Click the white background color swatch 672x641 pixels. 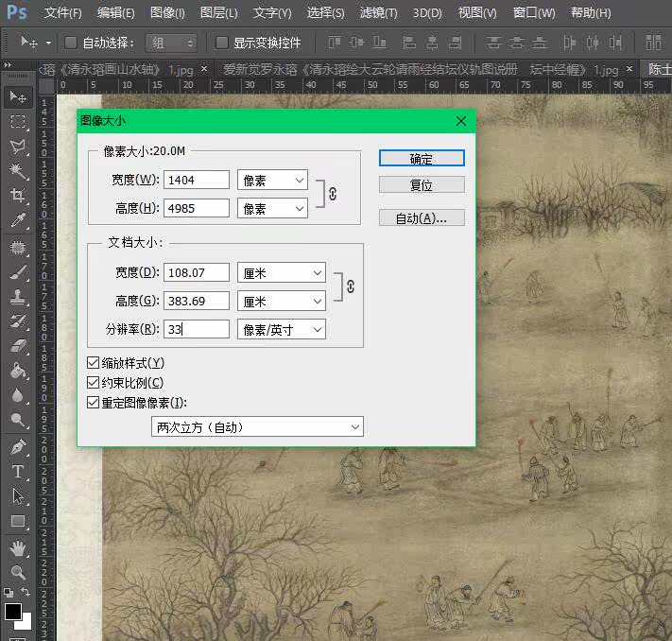click(26, 624)
